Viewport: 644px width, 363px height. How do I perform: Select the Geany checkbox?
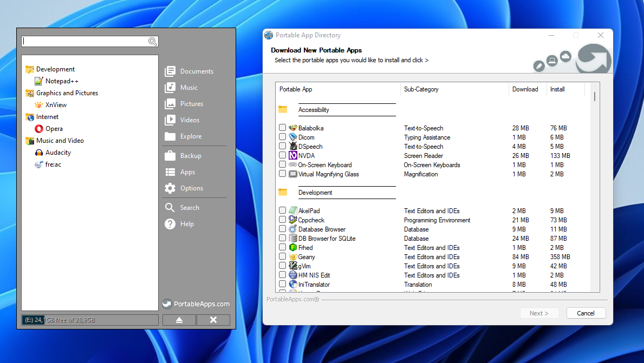click(x=282, y=257)
